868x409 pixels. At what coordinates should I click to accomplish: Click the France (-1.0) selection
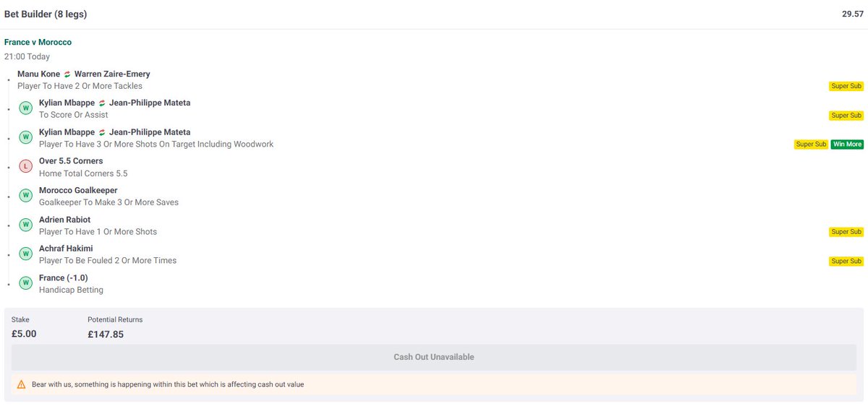pyautogui.click(x=64, y=278)
